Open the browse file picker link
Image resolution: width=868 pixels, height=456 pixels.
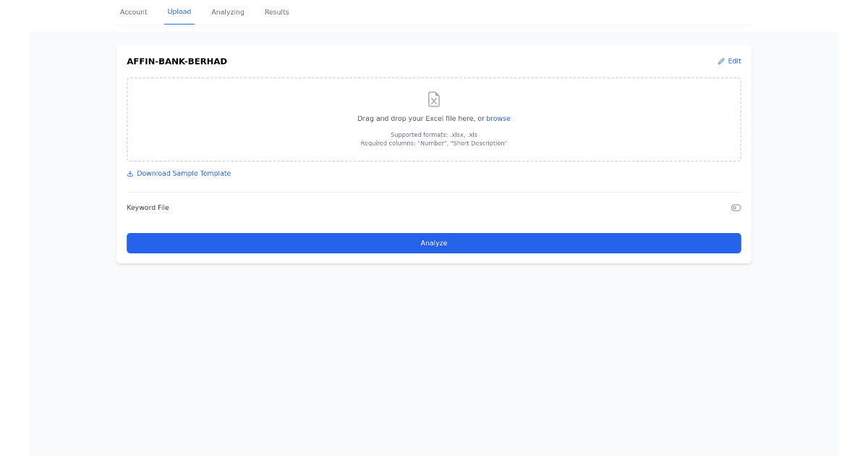(x=498, y=118)
